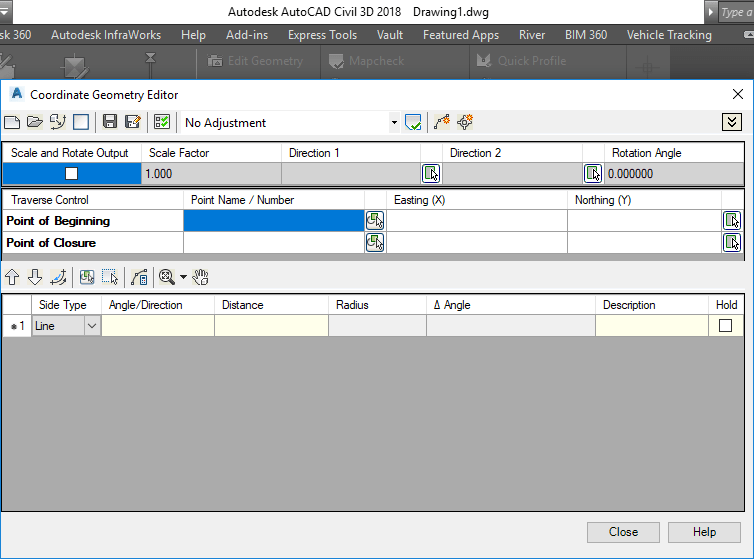Open the BIM 360 ribbon tab
754x559 pixels.
(x=586, y=35)
